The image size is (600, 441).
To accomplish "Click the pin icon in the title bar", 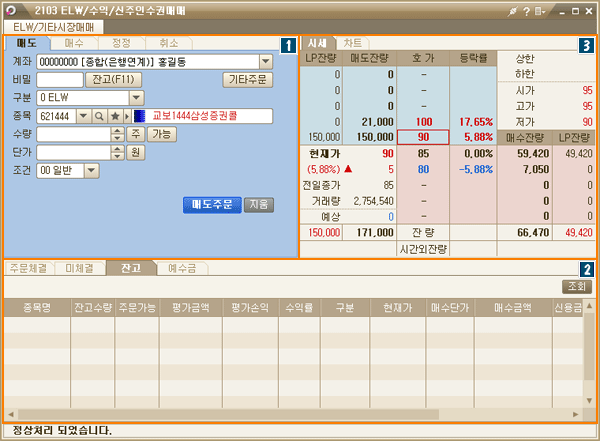I will click(512, 11).
